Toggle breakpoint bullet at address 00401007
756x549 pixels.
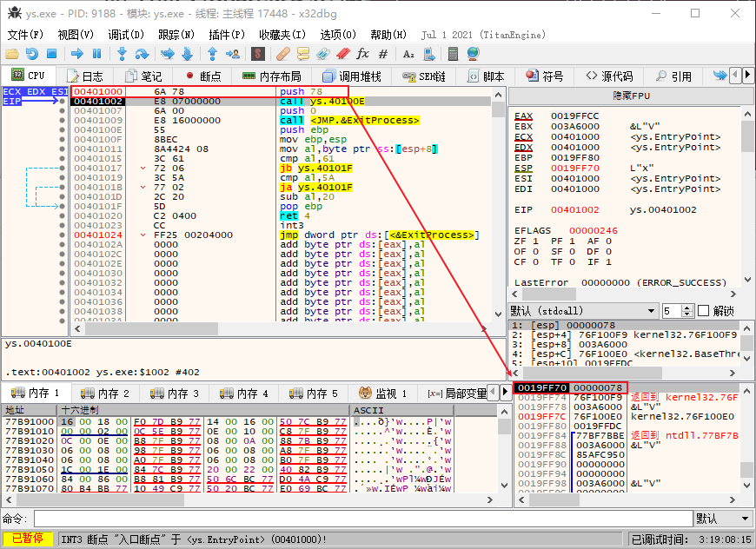pos(62,111)
